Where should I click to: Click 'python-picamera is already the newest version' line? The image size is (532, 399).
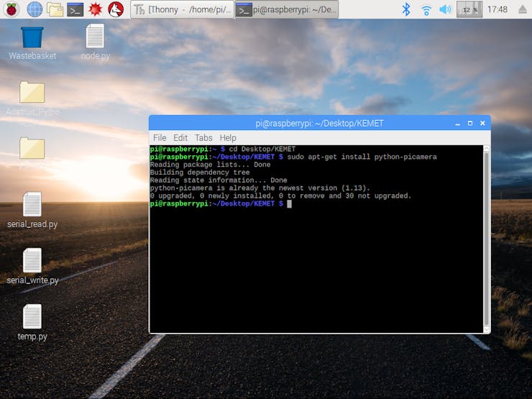260,188
